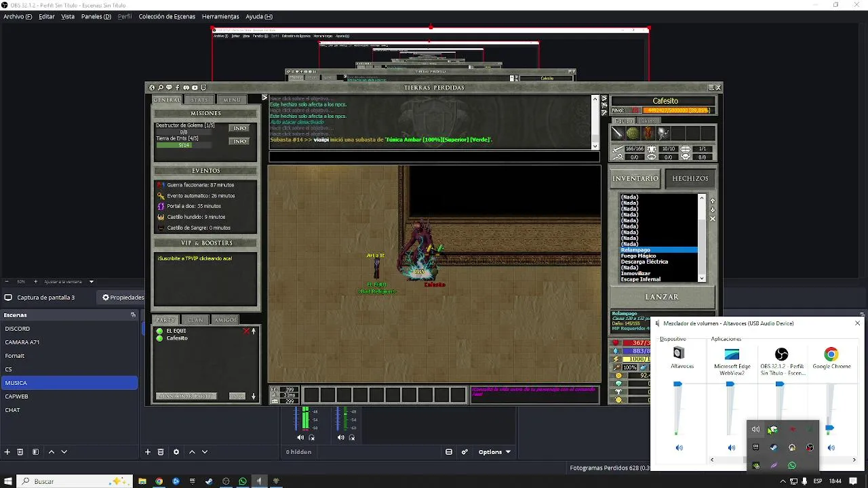Add a new scene with plus icon

pyautogui.click(x=7, y=452)
